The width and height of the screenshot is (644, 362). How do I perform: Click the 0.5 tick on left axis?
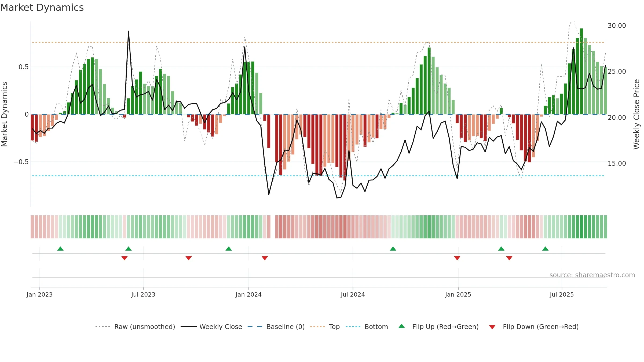point(24,67)
